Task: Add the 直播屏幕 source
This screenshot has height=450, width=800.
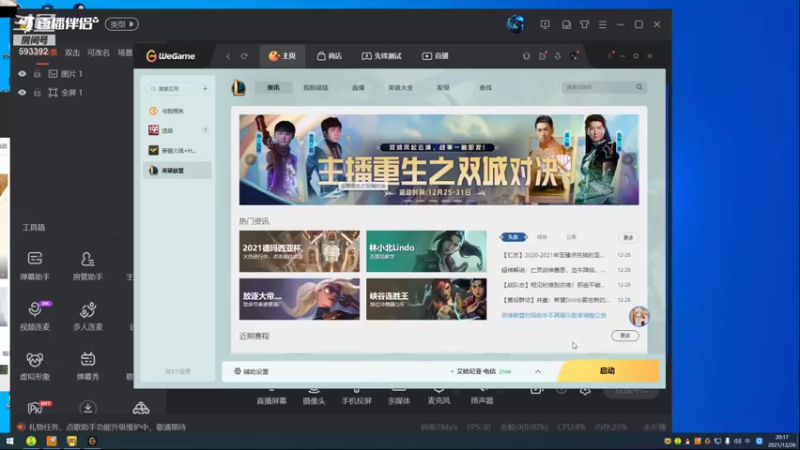Action: pyautogui.click(x=271, y=397)
